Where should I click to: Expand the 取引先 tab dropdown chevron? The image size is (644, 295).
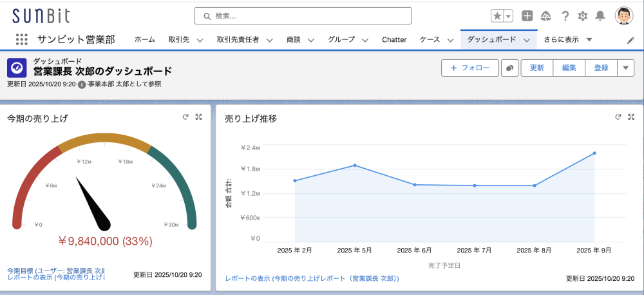200,40
